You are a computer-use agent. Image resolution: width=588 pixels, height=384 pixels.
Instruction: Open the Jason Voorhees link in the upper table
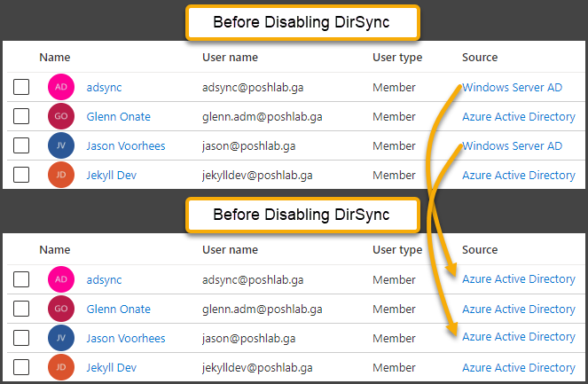[126, 145]
